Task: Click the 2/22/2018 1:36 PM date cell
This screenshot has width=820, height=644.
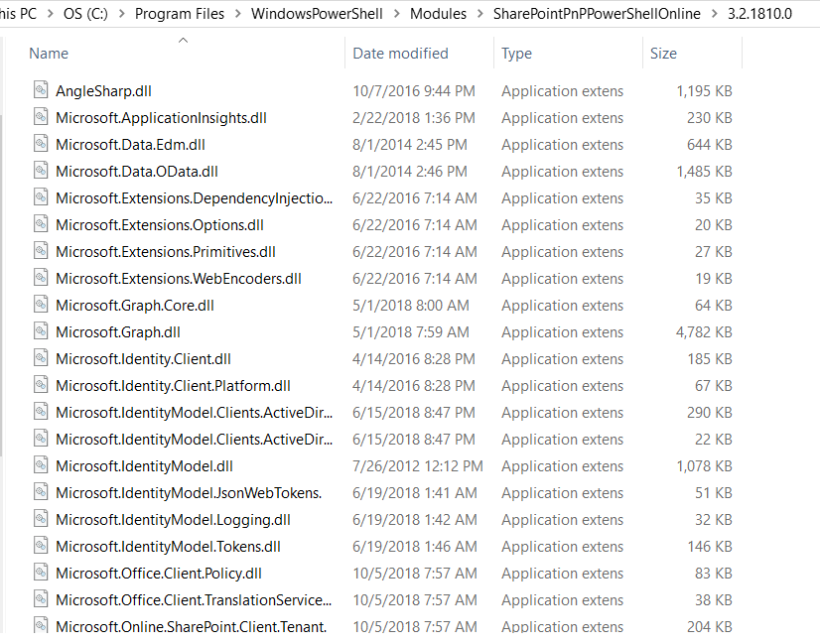Action: (x=414, y=118)
